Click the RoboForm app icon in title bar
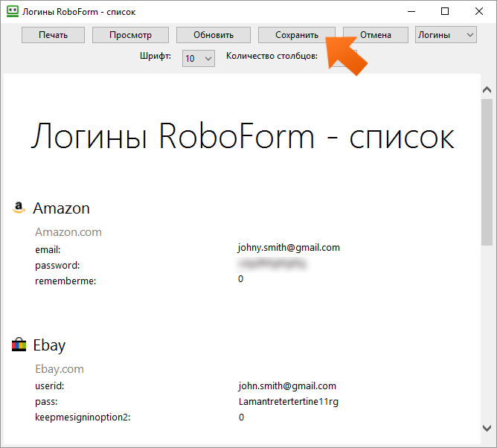This screenshot has height=448, width=497. pos(13,11)
